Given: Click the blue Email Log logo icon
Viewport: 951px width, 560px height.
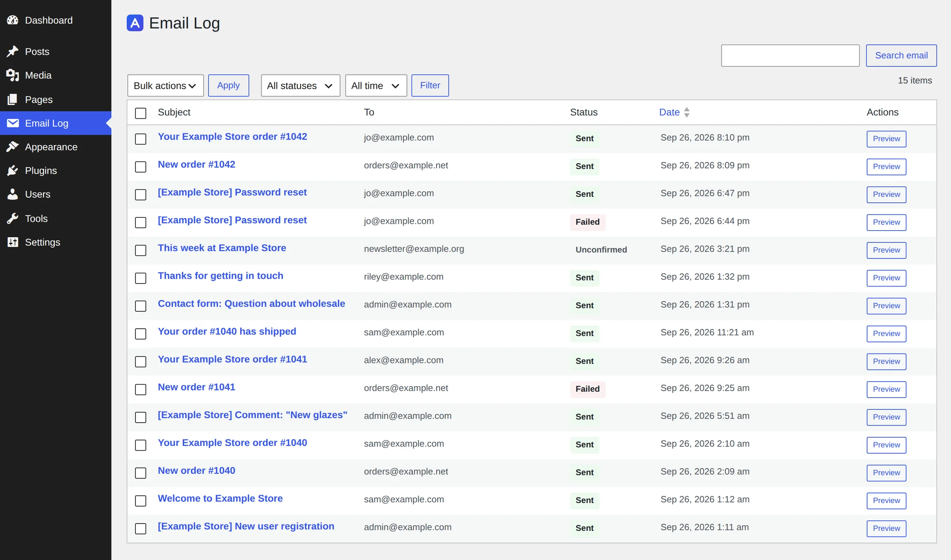Looking at the screenshot, I should (x=135, y=23).
